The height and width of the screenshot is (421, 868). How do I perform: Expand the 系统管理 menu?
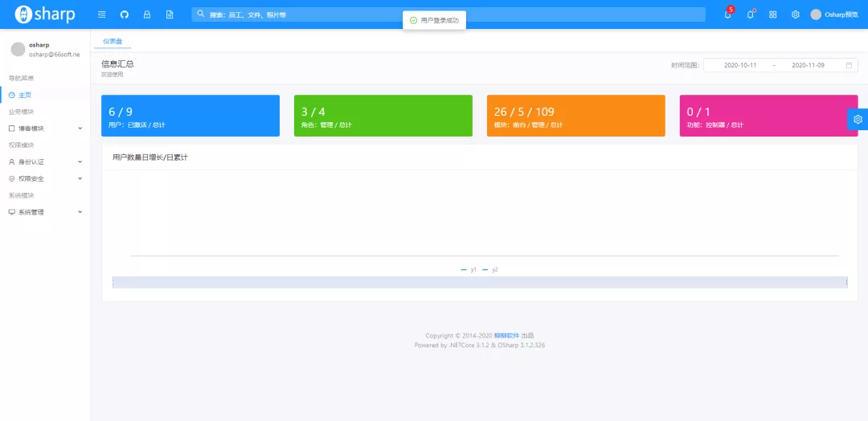(x=45, y=212)
